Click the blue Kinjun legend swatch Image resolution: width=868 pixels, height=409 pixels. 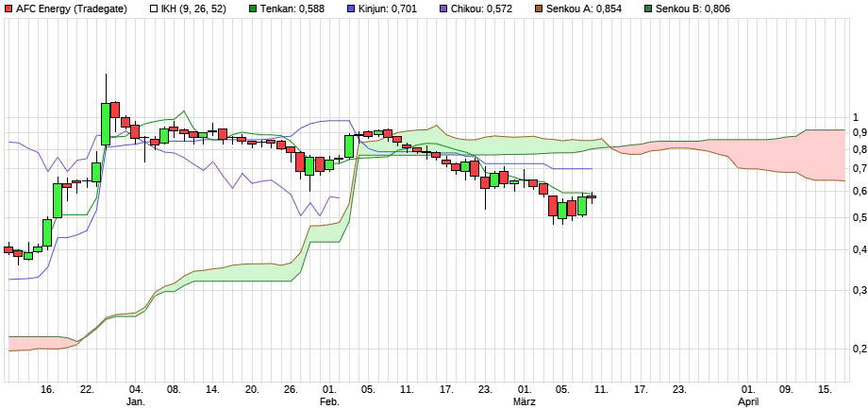click(x=351, y=9)
